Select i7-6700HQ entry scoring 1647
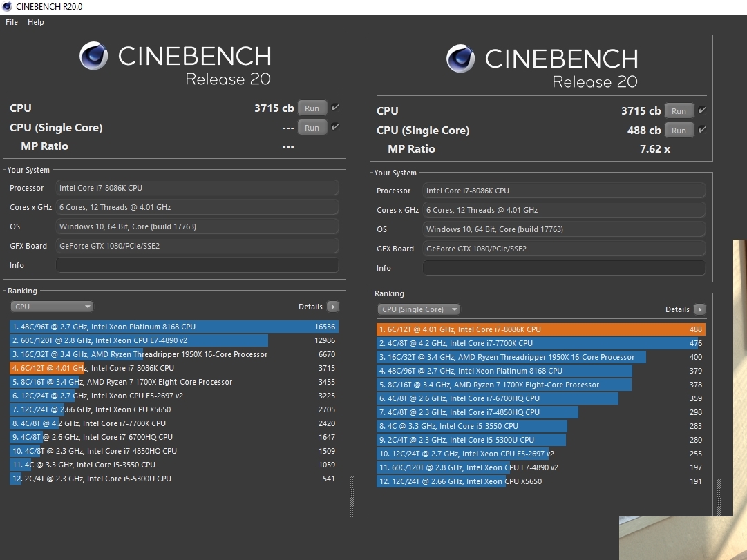This screenshot has height=560, width=747. (x=174, y=437)
